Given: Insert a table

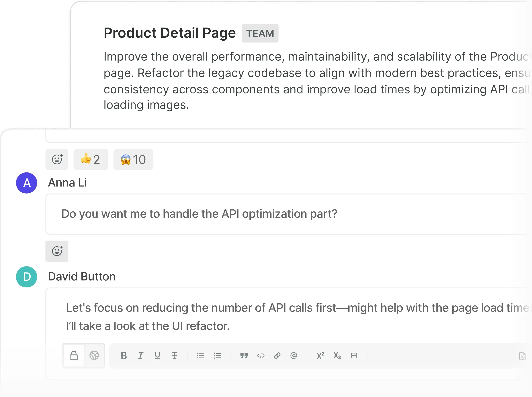Looking at the screenshot, I should coord(354,355).
